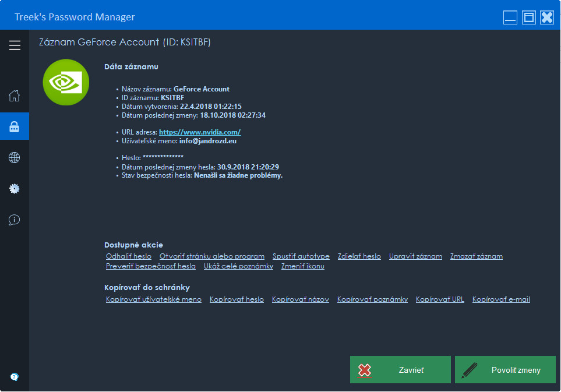Click Kopírovať URL link
This screenshot has height=392, width=561.
tap(440, 299)
